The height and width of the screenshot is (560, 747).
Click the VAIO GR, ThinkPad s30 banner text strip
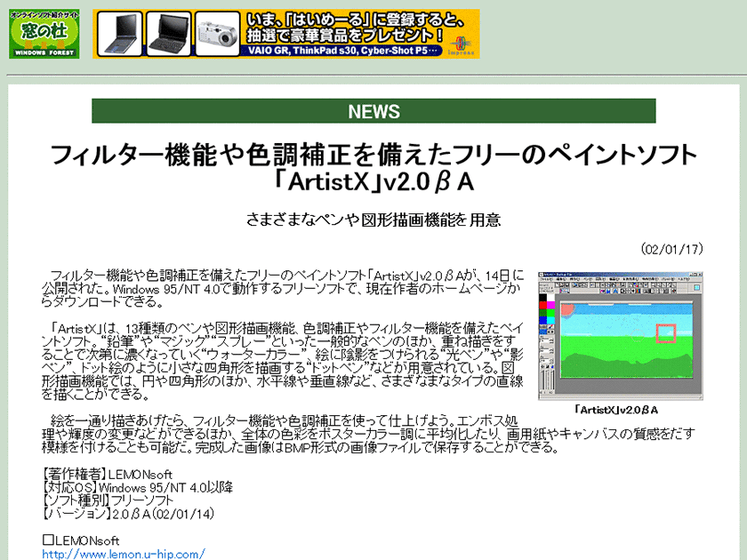point(343,51)
